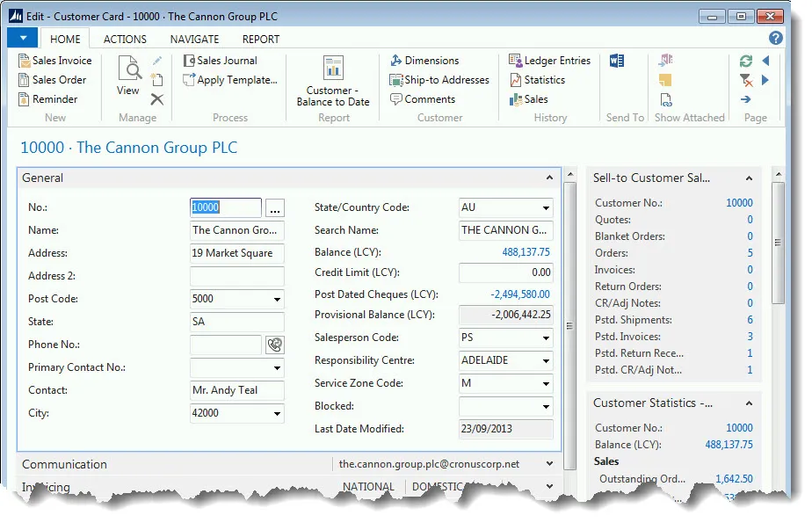Open the blue application menu dropdown

coord(23,38)
